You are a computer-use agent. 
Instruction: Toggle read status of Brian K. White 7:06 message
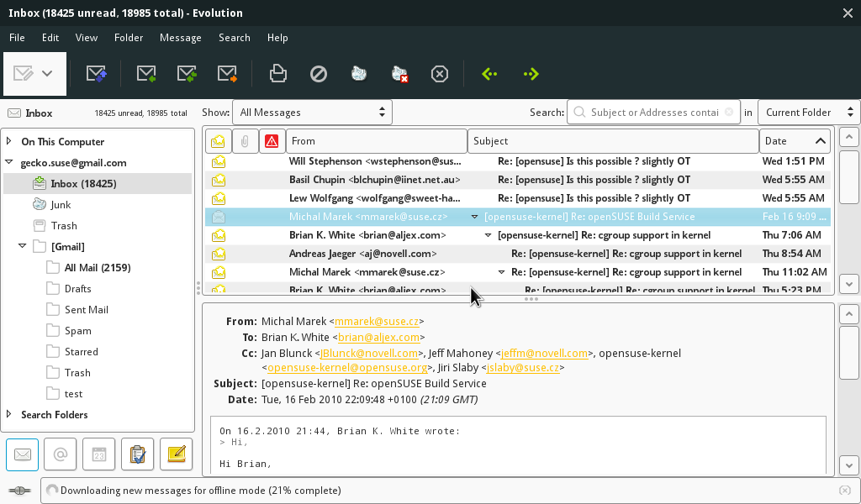(219, 235)
